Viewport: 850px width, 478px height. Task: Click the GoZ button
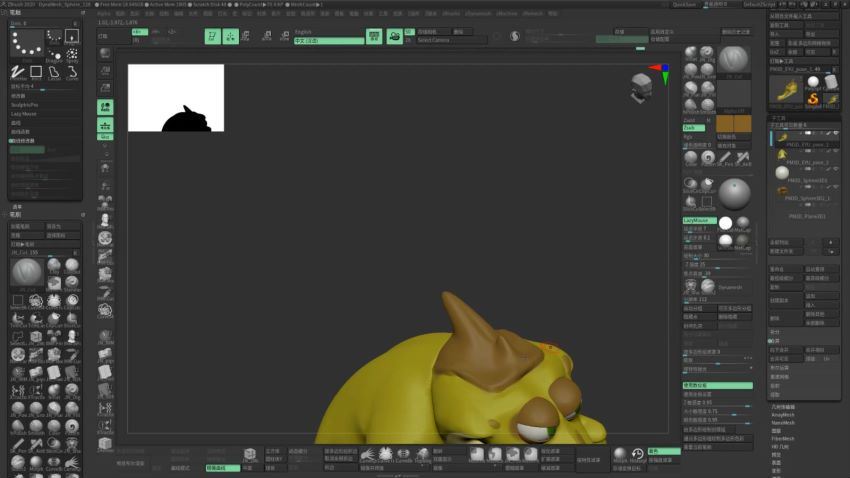pos(775,52)
